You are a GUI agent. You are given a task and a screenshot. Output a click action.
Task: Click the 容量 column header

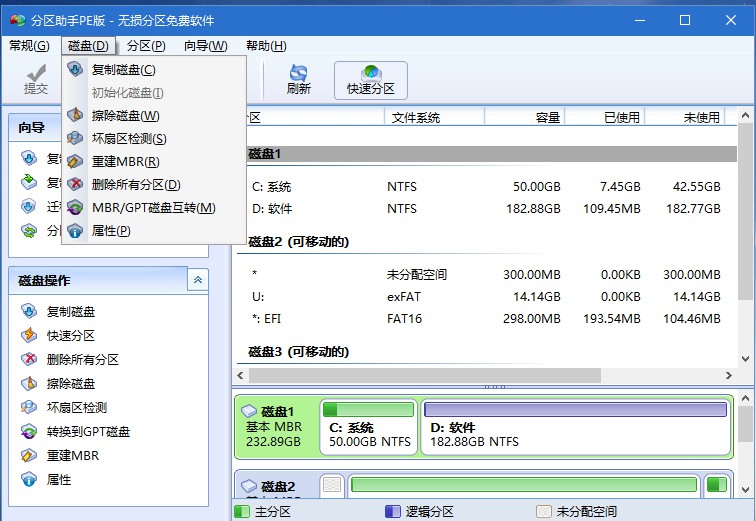tap(525, 117)
